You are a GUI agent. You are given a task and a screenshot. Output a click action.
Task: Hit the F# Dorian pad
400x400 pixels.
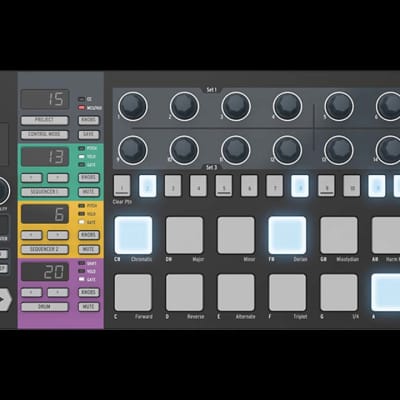(287, 235)
